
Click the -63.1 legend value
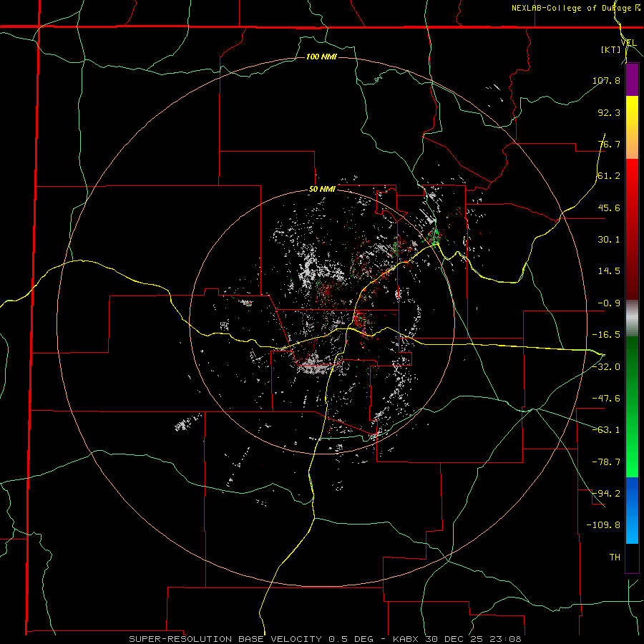(606, 430)
